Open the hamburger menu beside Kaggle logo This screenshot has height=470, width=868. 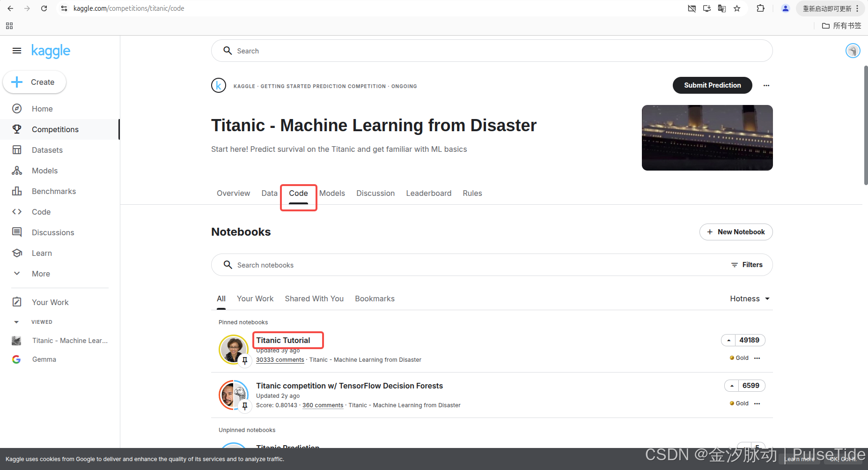(x=17, y=51)
